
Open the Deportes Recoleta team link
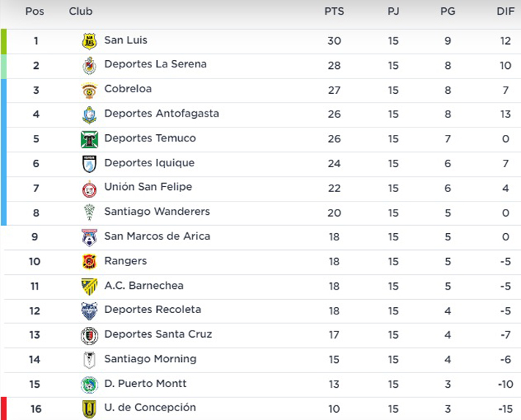click(153, 310)
